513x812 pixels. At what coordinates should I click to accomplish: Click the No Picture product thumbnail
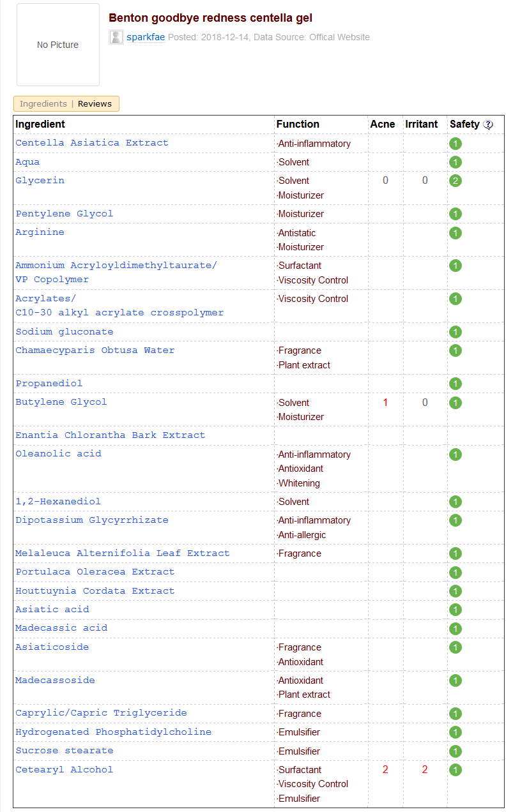[58, 45]
